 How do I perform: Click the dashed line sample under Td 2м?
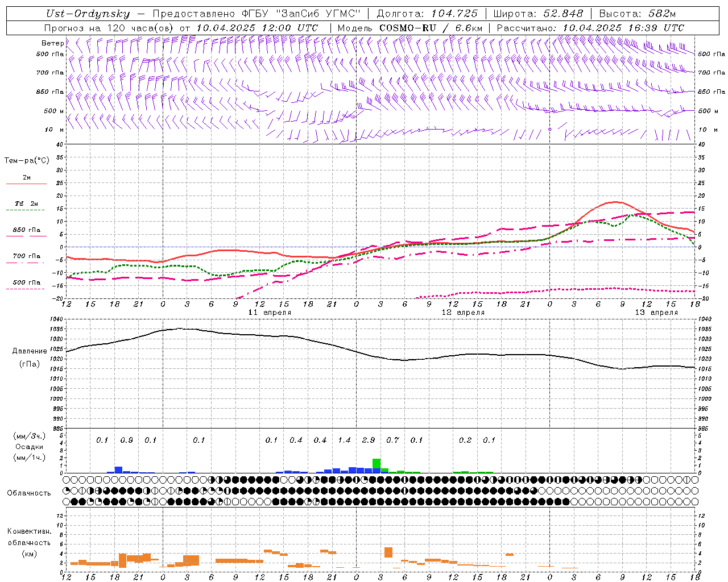(x=25, y=210)
